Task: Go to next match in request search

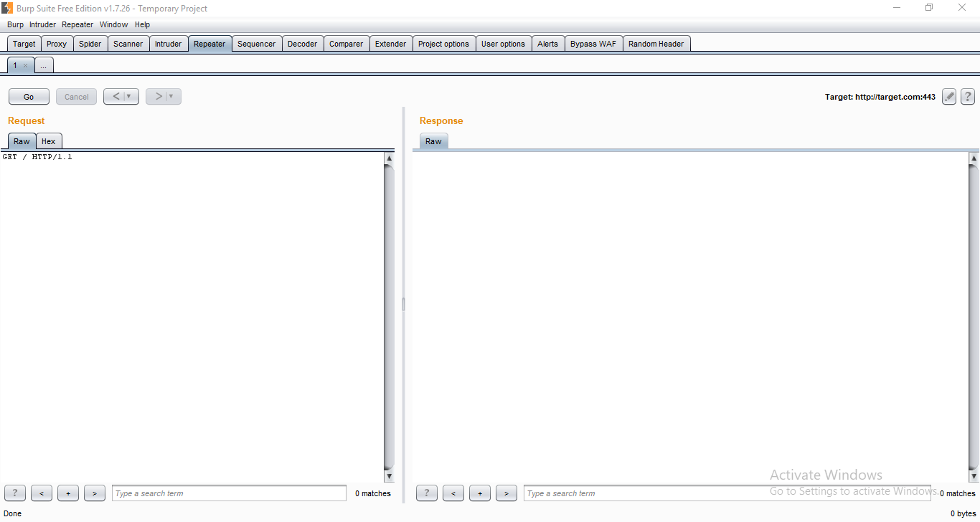Action: (x=95, y=493)
